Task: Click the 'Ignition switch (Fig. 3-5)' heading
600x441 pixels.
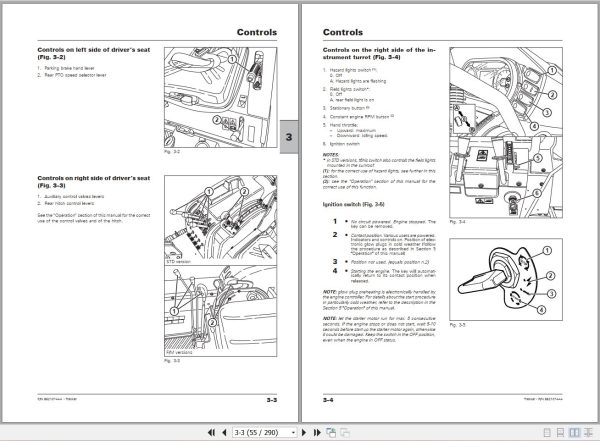Action: pos(354,204)
